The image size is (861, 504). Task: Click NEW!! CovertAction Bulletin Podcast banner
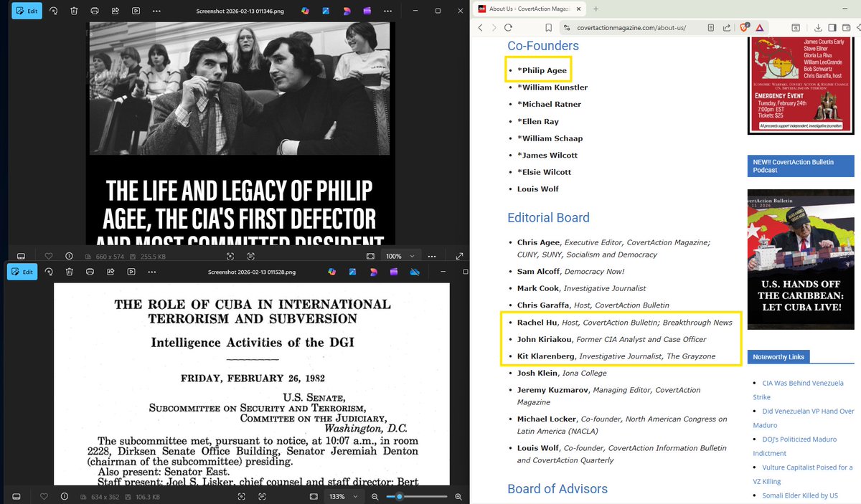pyautogui.click(x=801, y=166)
